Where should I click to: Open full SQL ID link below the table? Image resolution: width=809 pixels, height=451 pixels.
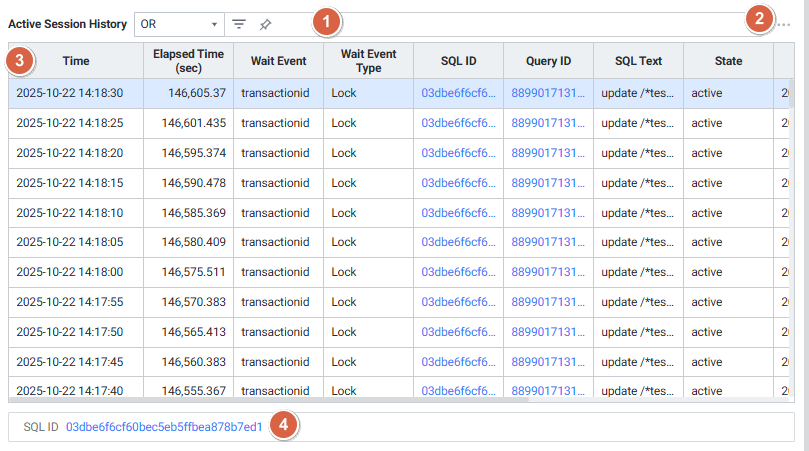tap(164, 427)
